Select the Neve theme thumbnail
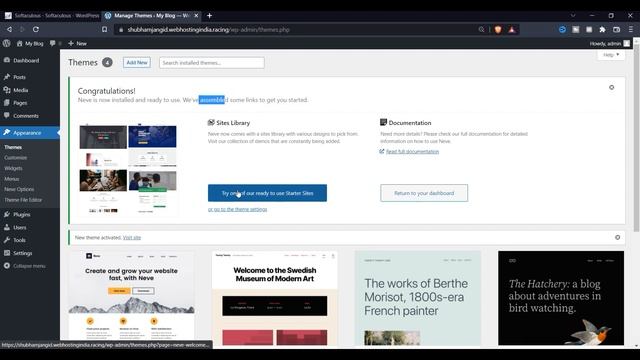 pos(131,295)
